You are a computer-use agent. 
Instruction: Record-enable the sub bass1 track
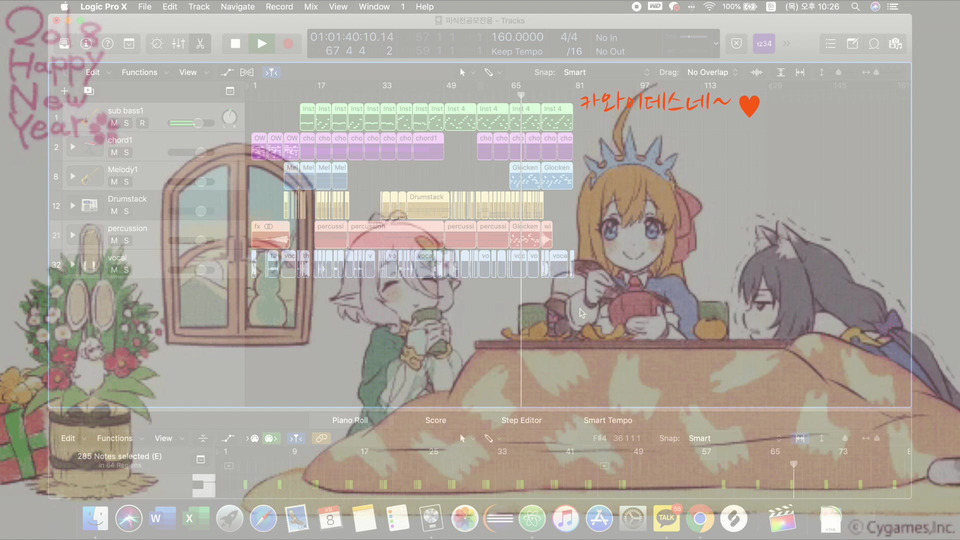(x=142, y=123)
